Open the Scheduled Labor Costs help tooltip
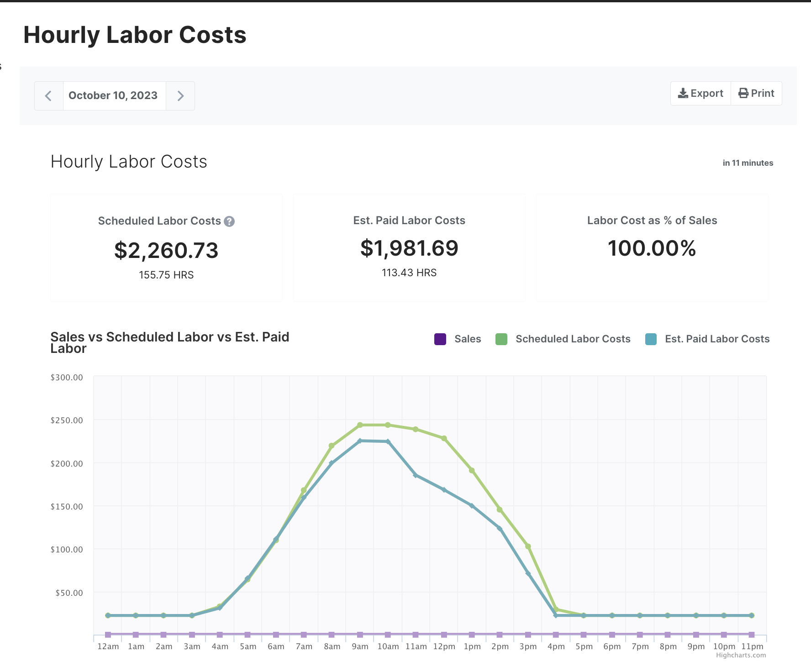The image size is (811, 672). pyautogui.click(x=229, y=221)
